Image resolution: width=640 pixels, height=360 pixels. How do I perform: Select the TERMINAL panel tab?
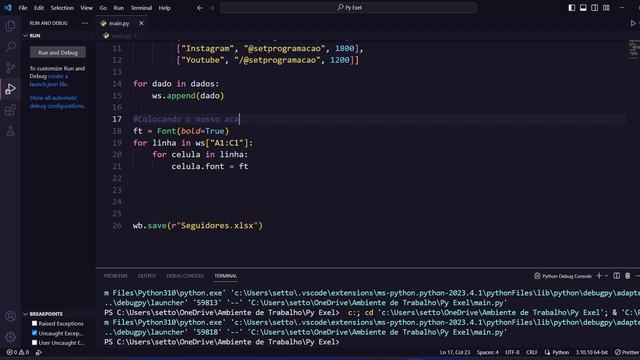click(226, 276)
